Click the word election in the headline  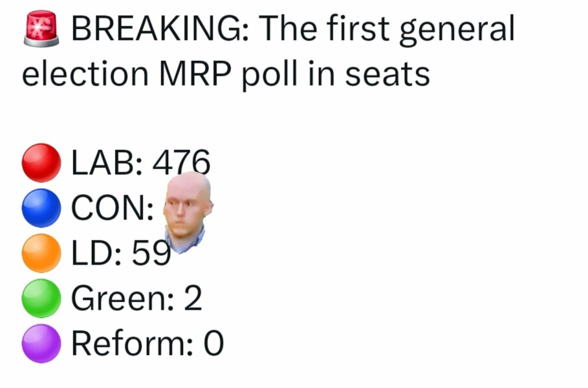[x=85, y=75]
